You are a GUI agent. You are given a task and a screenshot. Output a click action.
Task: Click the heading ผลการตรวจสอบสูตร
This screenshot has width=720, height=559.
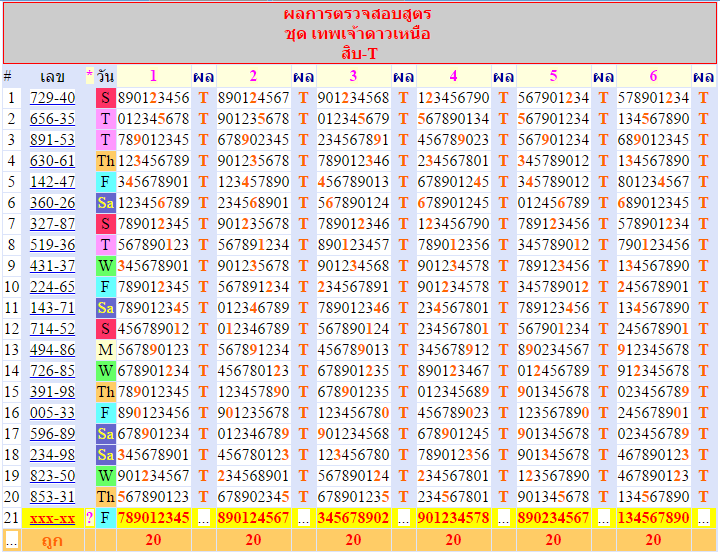358,14
